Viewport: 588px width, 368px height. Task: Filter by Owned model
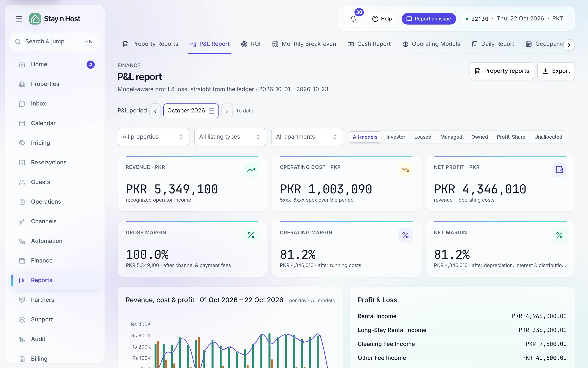pos(479,137)
